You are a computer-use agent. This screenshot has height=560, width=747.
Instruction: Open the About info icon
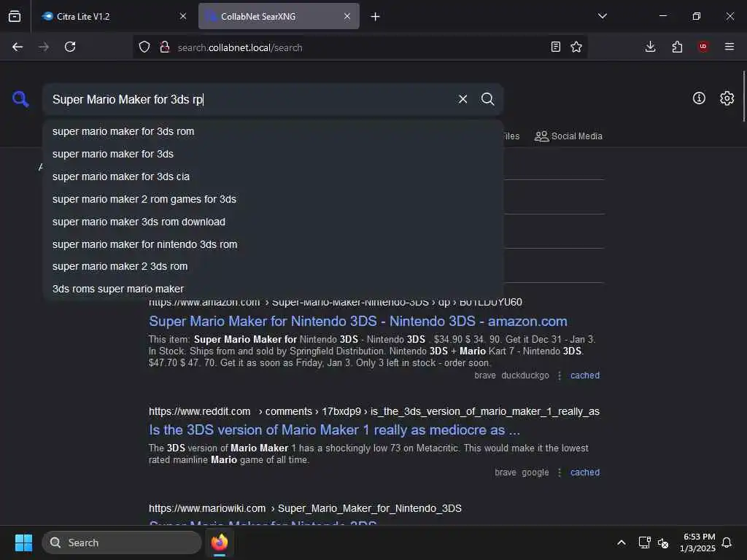coord(699,98)
